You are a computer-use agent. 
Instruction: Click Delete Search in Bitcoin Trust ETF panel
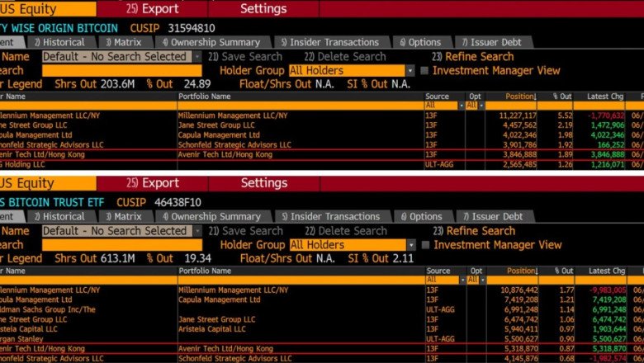(346, 231)
